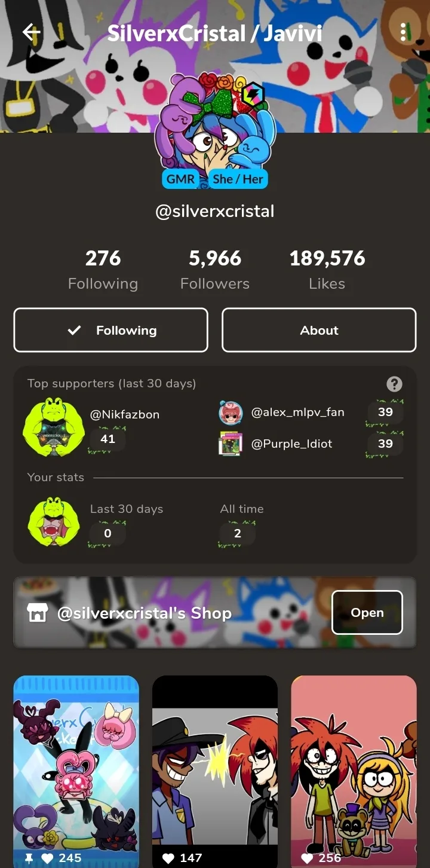View the 276 Following list
The height and width of the screenshot is (868, 430).
[x=103, y=270]
